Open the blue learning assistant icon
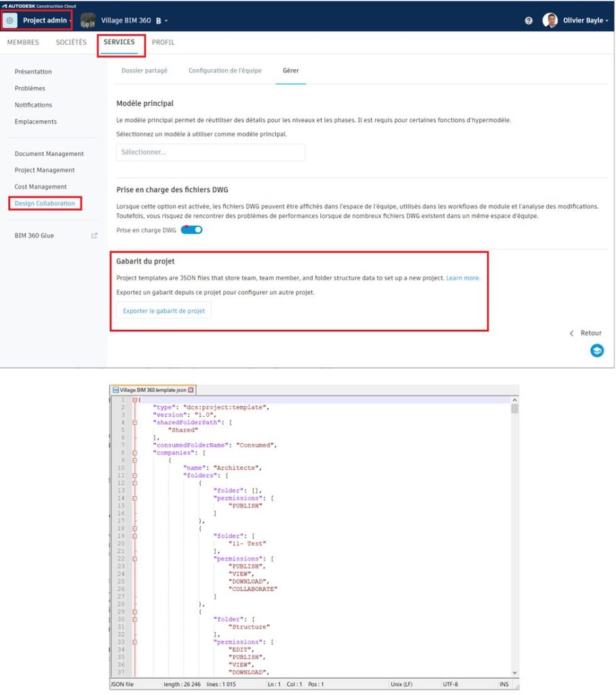The image size is (616, 695). click(x=597, y=351)
